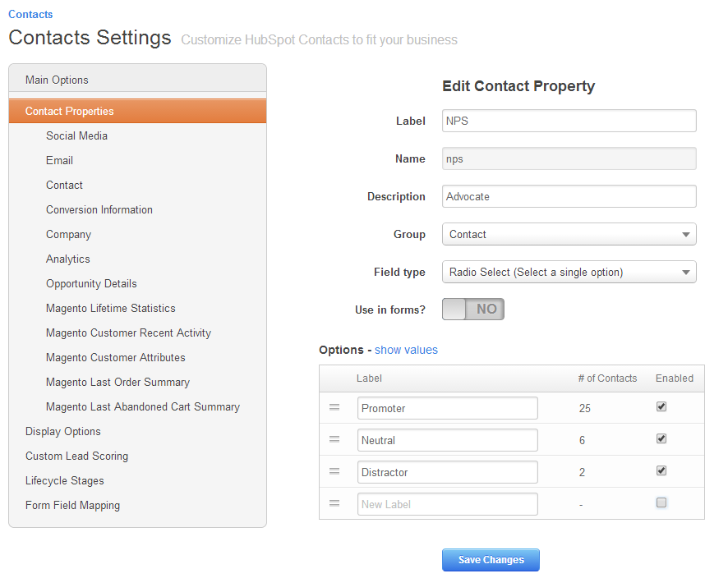Click the drag handle for New Label row
The width and height of the screenshot is (728, 578).
[x=334, y=503]
